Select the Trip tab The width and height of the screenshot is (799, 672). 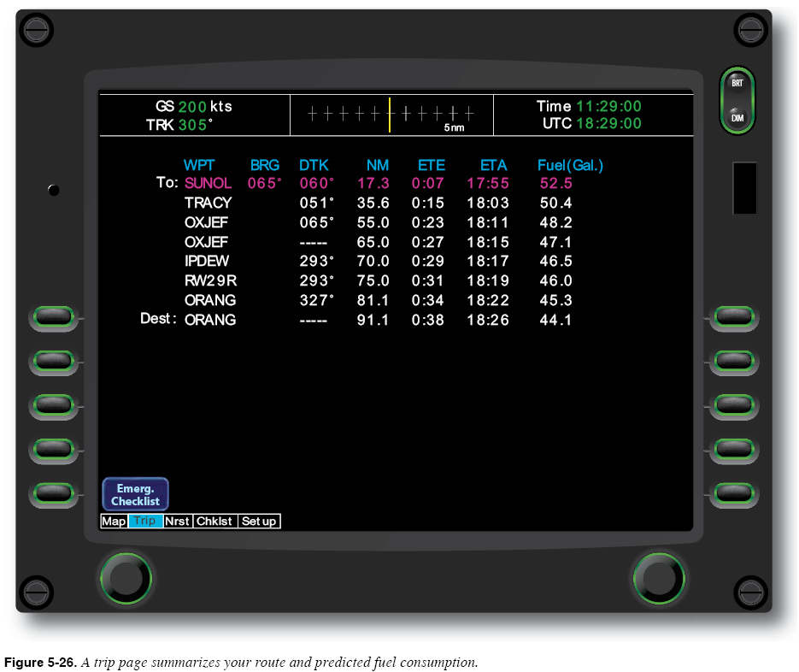pyautogui.click(x=145, y=522)
